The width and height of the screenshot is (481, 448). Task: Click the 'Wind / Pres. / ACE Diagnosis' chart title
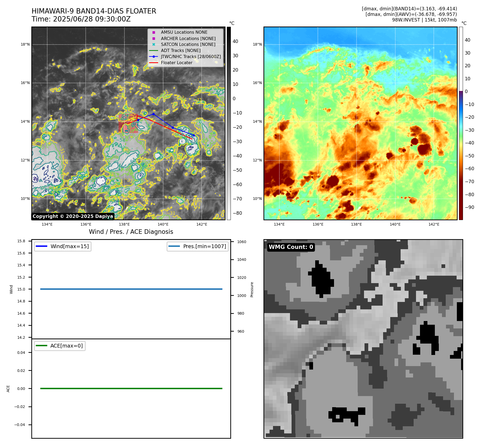tap(131, 232)
